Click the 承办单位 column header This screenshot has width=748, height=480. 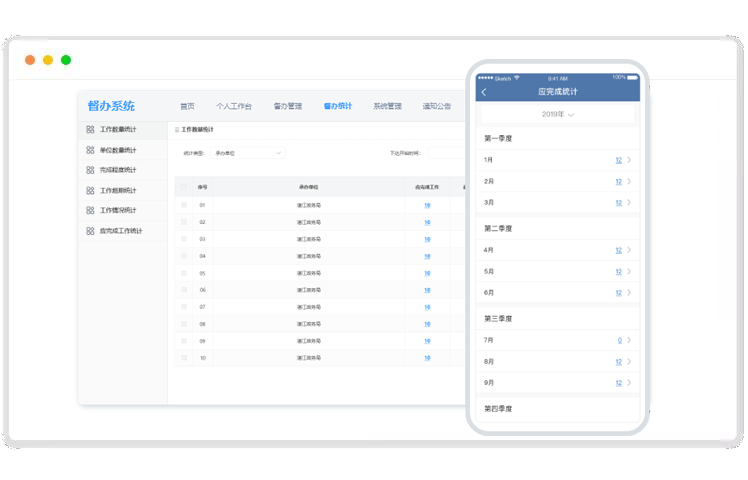pyautogui.click(x=309, y=187)
